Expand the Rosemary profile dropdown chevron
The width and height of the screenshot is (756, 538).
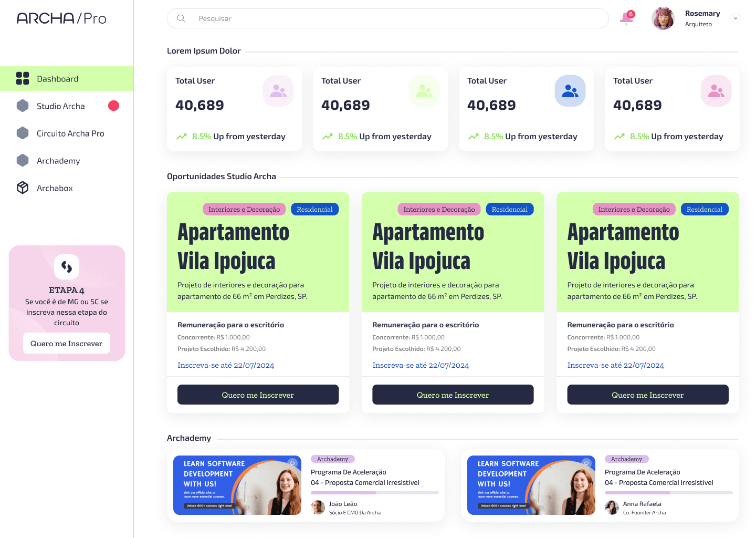pos(736,18)
